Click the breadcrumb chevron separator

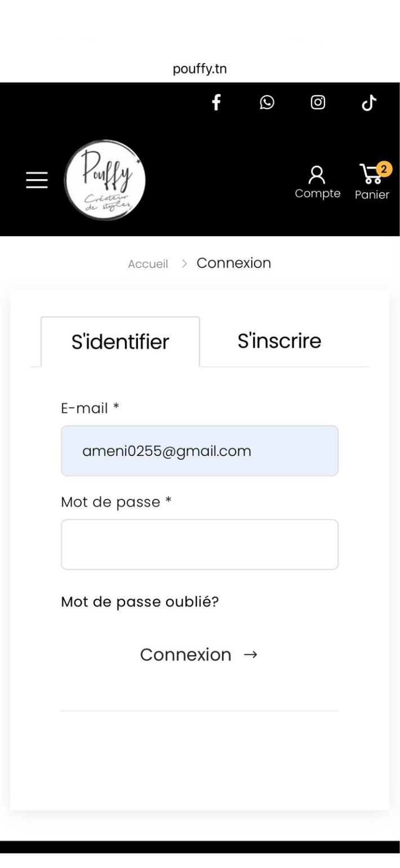pos(183,264)
